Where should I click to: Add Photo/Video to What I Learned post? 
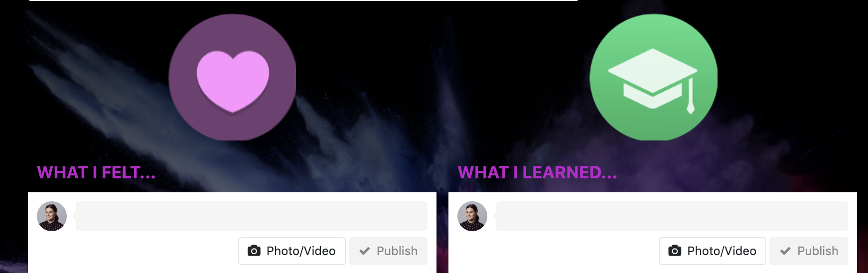point(713,251)
